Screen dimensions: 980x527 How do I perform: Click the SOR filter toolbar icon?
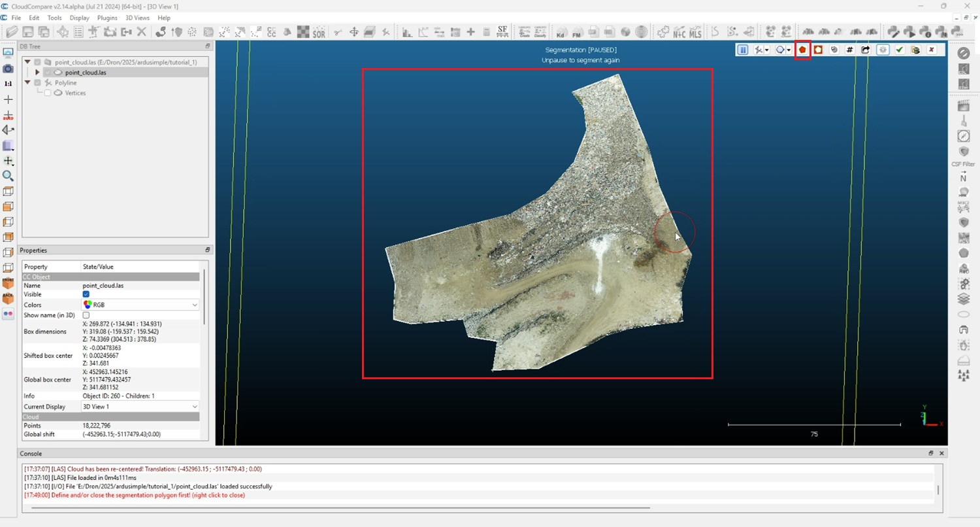(319, 32)
